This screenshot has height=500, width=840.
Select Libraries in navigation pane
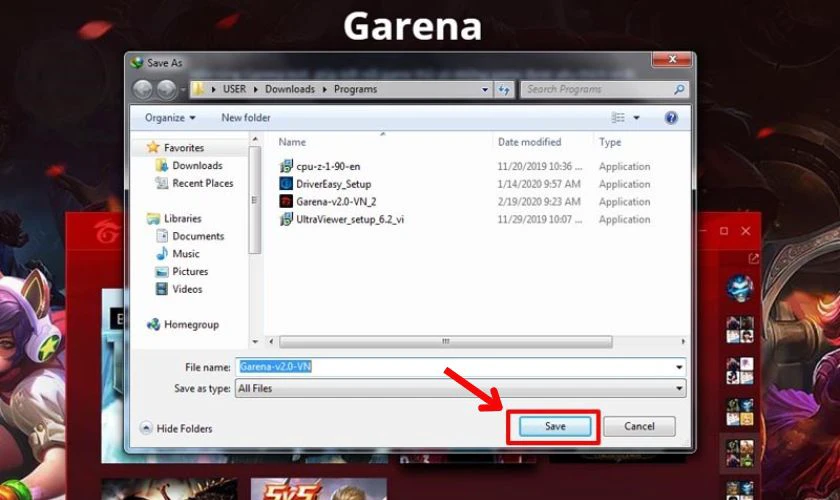[x=182, y=219]
